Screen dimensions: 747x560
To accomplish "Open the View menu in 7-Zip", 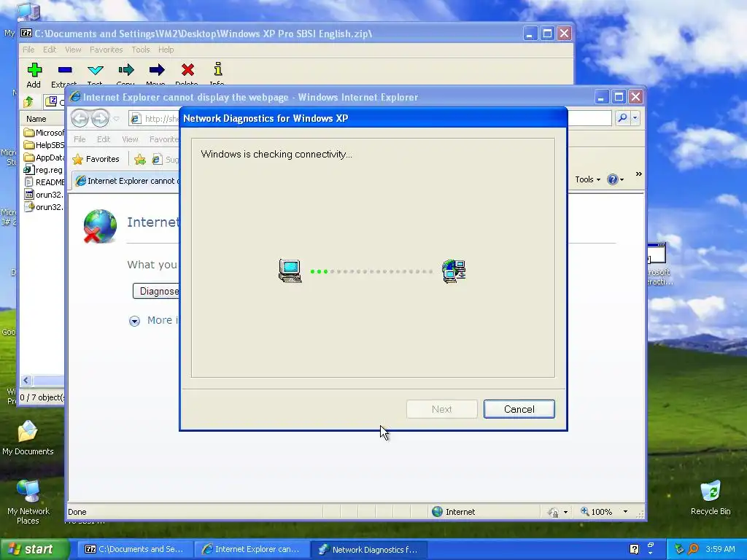I will click(73, 50).
